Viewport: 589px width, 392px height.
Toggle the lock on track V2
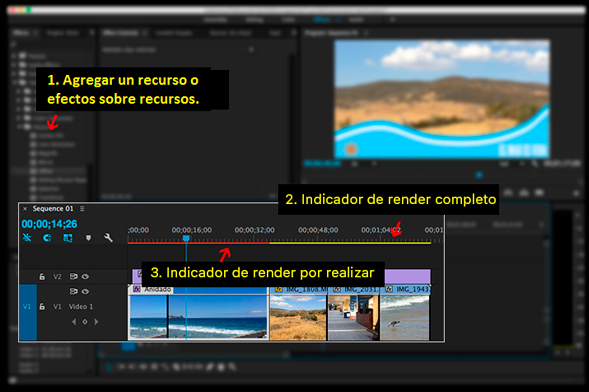pyautogui.click(x=42, y=276)
